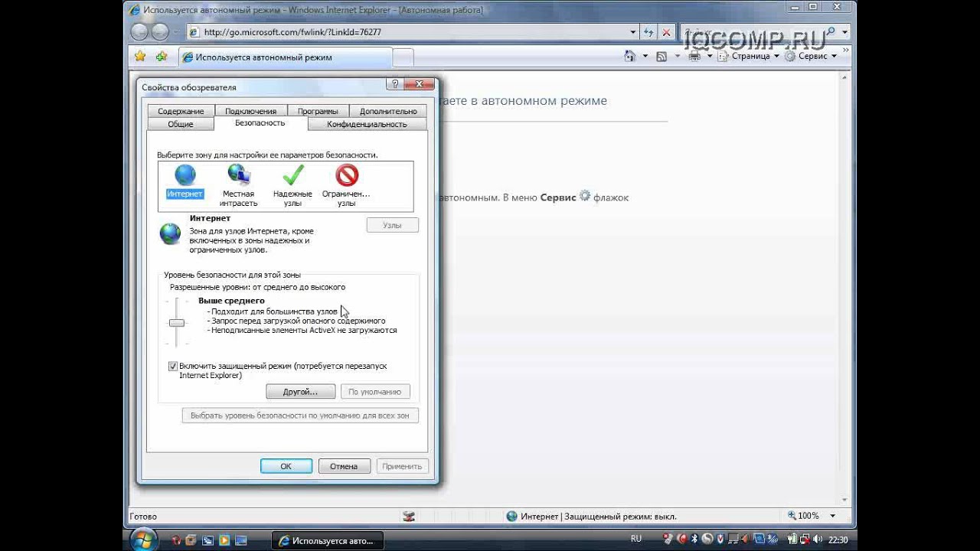This screenshot has width=980, height=551.
Task: Open the Страница menu dropdown
Action: point(750,56)
